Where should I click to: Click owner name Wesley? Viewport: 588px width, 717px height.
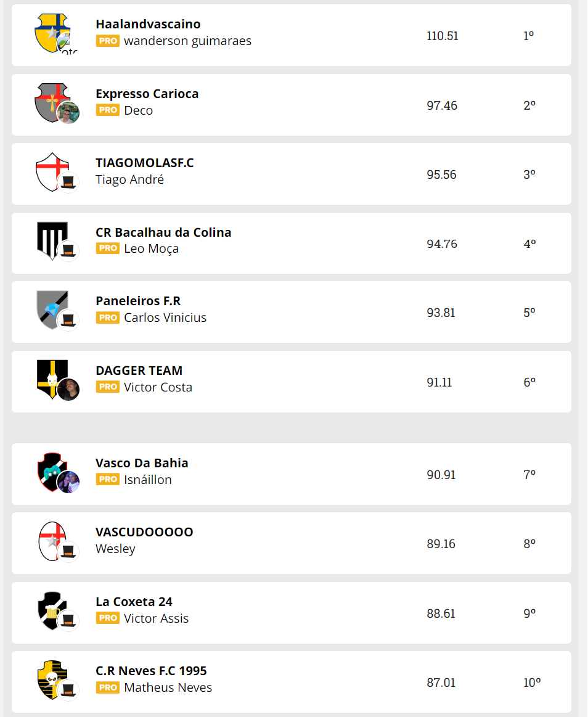tap(115, 549)
